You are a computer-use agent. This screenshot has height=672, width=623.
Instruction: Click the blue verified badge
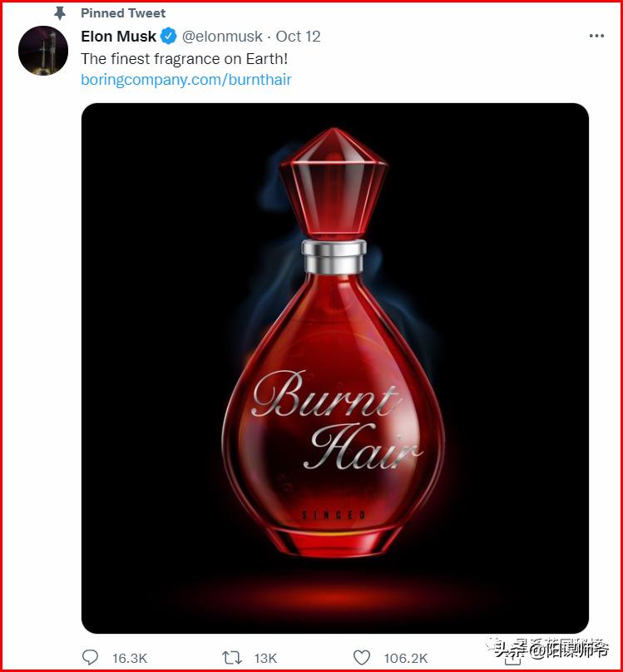168,37
